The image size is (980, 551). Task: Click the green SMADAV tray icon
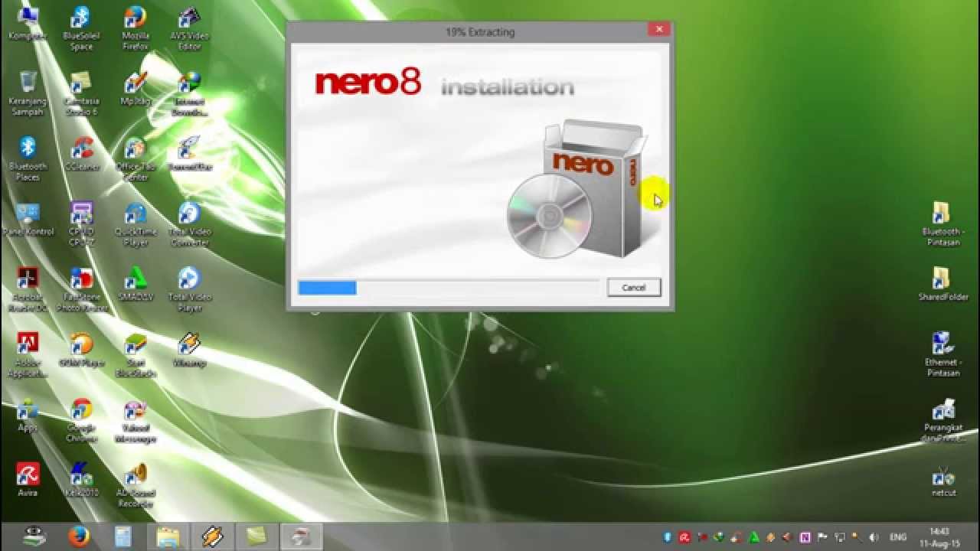pyautogui.click(x=754, y=537)
